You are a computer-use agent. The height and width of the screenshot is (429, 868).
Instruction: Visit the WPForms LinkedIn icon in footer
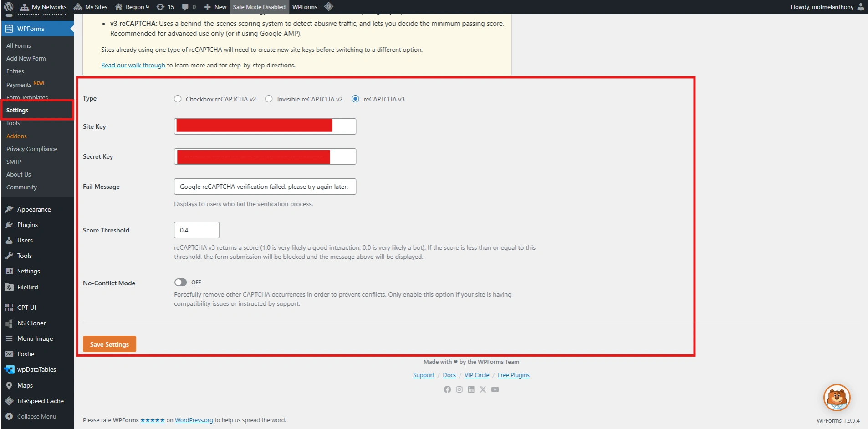(x=471, y=389)
